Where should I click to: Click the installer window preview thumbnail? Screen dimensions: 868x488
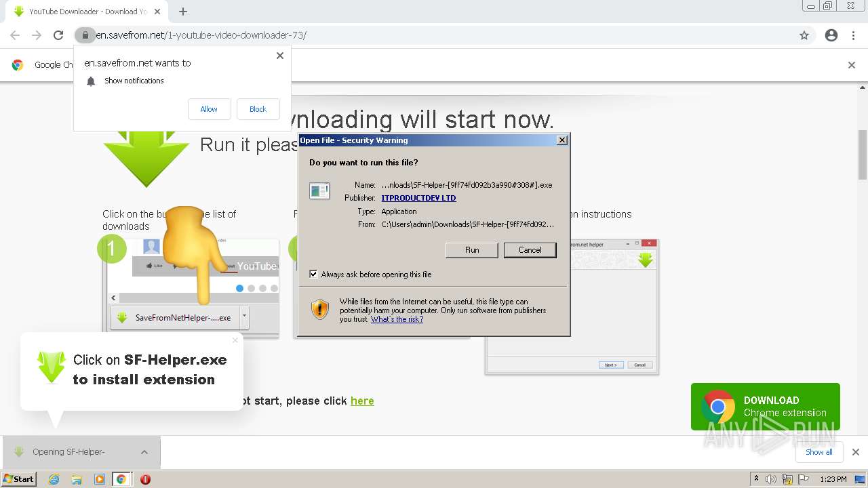coord(572,306)
